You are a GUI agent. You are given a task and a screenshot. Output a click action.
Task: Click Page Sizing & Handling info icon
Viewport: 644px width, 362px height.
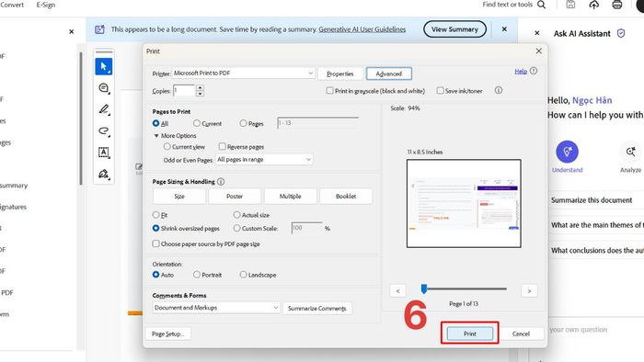[221, 182]
